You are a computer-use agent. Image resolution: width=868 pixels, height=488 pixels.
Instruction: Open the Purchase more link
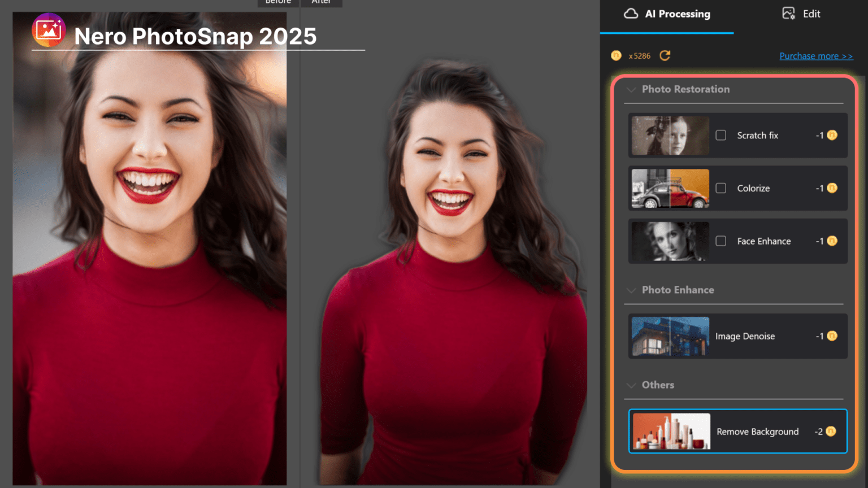click(815, 55)
